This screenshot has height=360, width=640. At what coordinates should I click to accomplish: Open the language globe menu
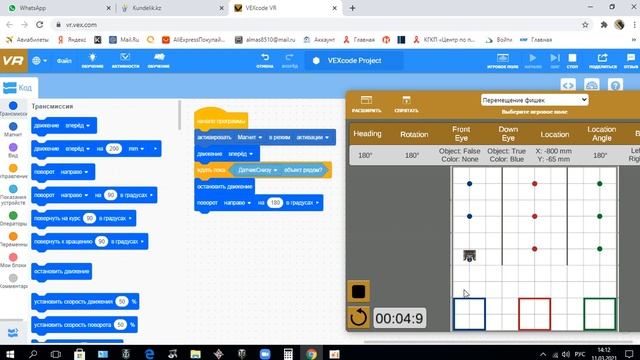39,61
